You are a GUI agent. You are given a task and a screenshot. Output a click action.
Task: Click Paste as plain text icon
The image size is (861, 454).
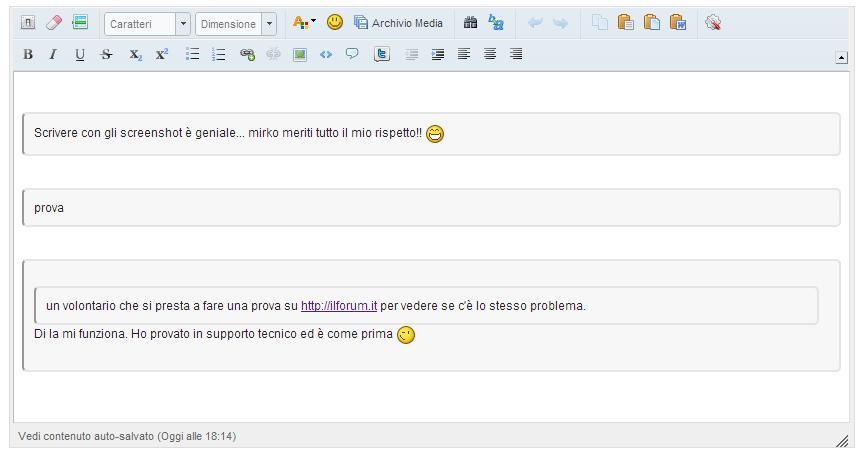652,23
